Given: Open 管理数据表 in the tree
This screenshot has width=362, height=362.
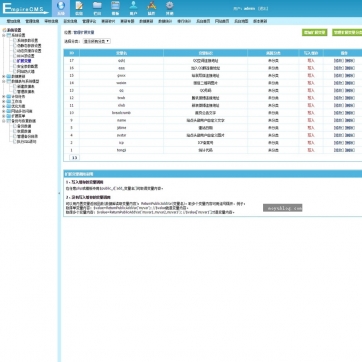Looking at the screenshot, I should (26, 91).
